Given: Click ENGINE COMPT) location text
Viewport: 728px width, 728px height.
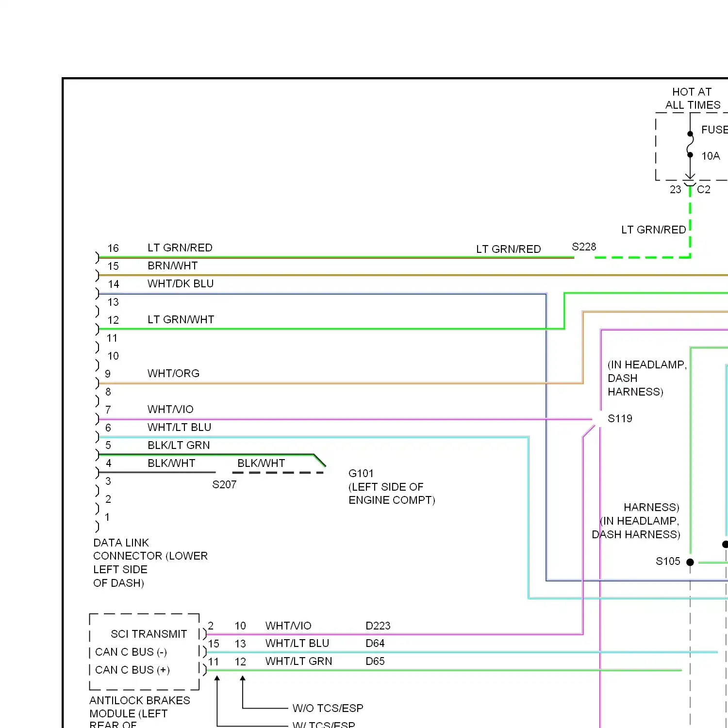Looking at the screenshot, I should pos(392,500).
